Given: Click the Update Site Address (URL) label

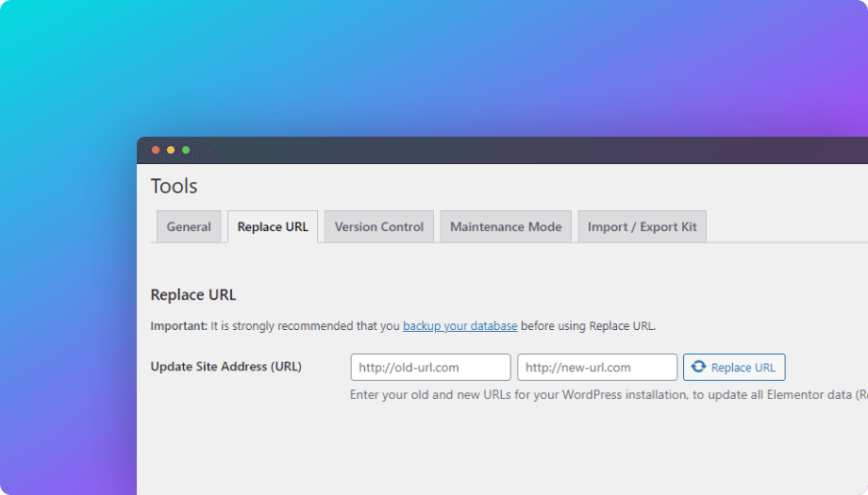Looking at the screenshot, I should click(226, 367).
